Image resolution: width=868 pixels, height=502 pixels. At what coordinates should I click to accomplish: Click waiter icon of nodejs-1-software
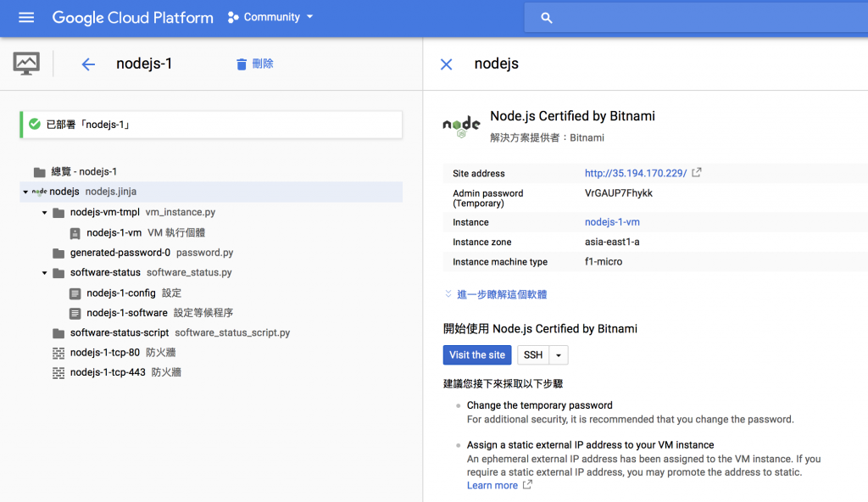tap(75, 313)
